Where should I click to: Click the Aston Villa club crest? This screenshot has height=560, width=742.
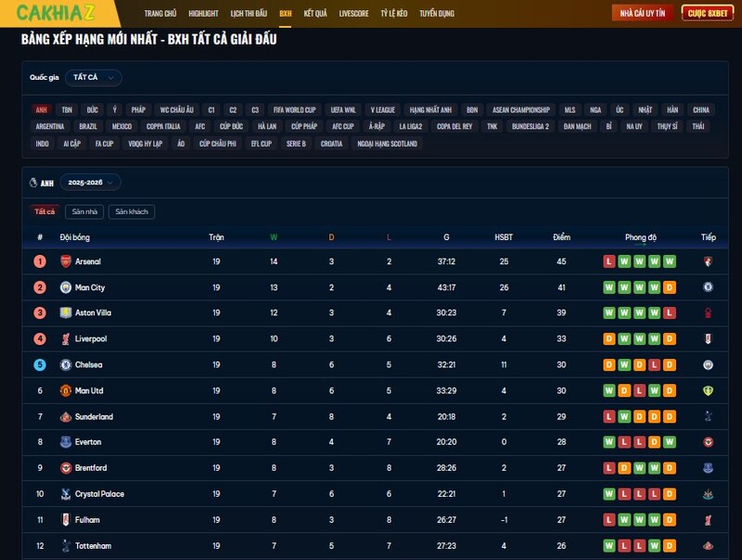point(66,313)
